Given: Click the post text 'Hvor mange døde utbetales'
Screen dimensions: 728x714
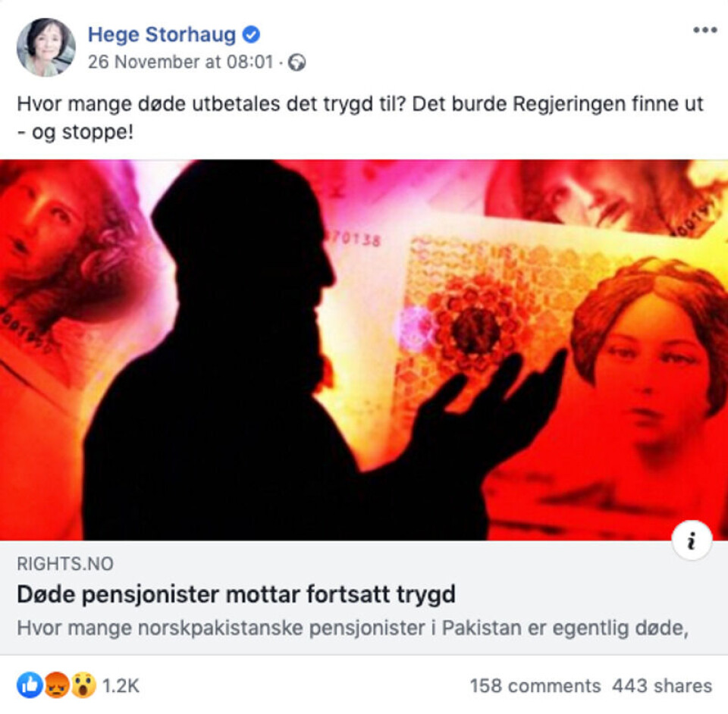Looking at the screenshot, I should pos(149,104).
